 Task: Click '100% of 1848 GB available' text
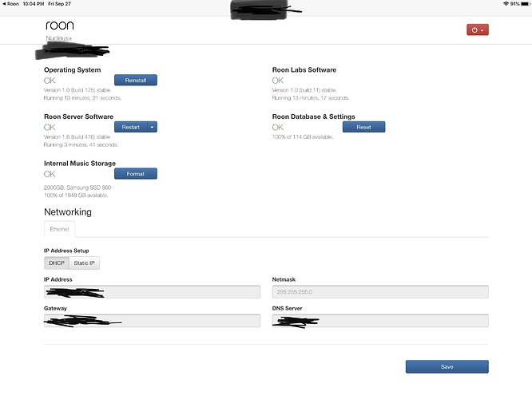tap(76, 196)
